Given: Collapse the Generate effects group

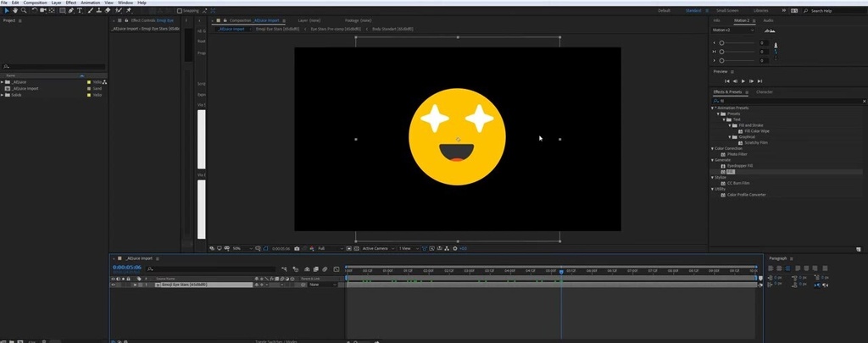Looking at the screenshot, I should click(x=712, y=160).
